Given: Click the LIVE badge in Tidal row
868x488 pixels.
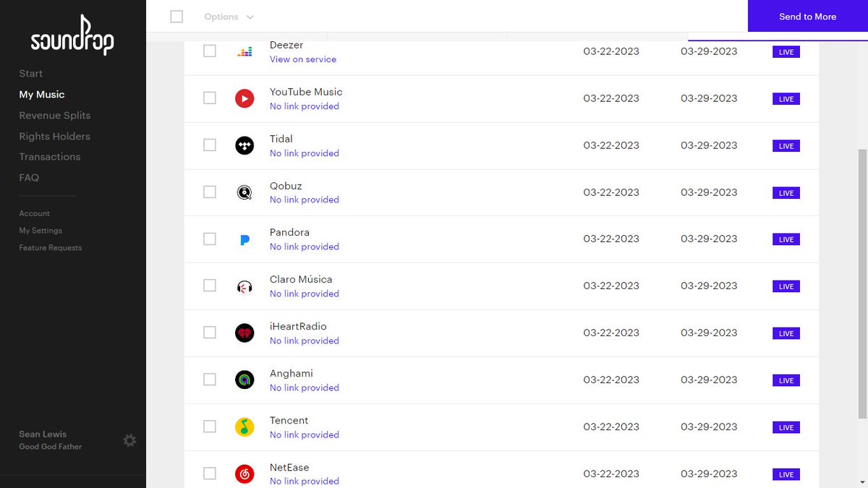Looking at the screenshot, I should click(x=786, y=146).
